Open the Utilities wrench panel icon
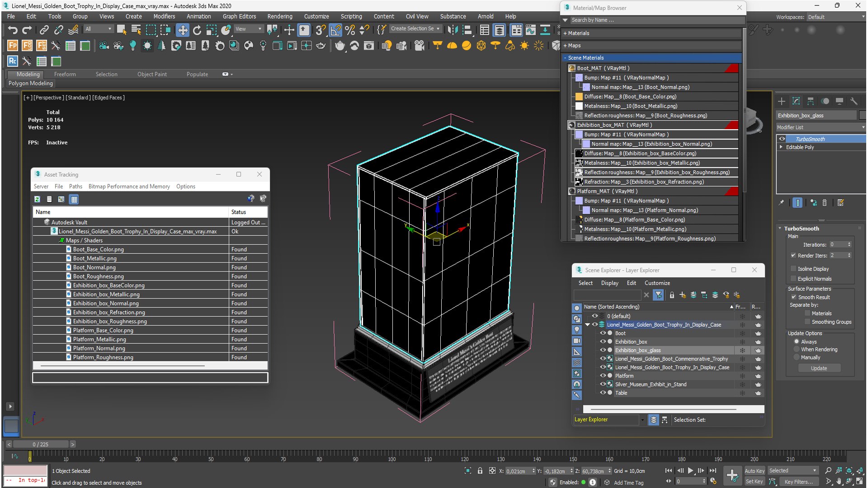Screen dimensions: 868x488 (x=854, y=101)
